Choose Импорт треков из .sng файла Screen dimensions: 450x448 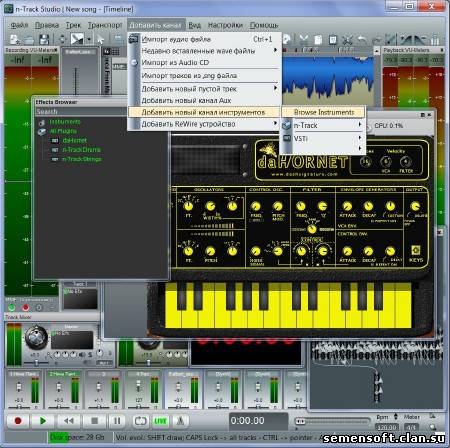click(x=204, y=76)
